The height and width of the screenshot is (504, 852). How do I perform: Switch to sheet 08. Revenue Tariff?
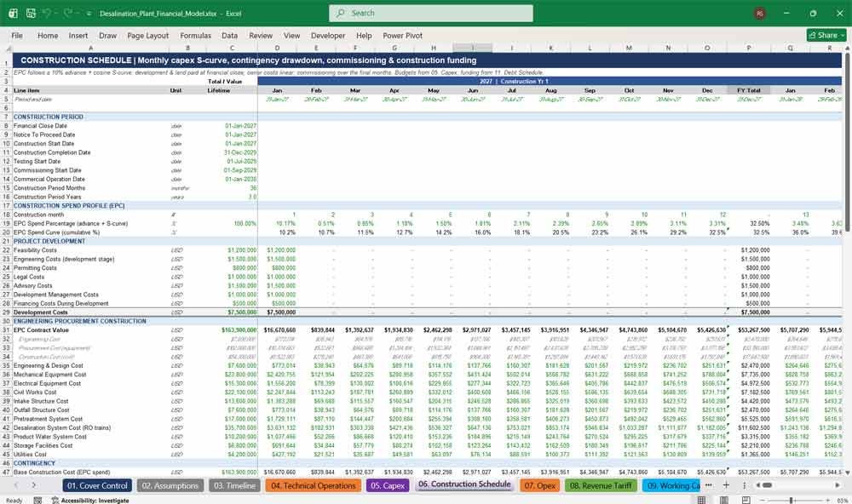pyautogui.click(x=601, y=485)
